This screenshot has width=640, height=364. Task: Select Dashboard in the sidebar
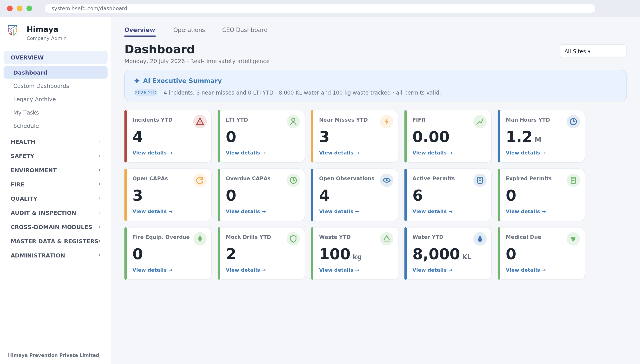click(x=55, y=73)
